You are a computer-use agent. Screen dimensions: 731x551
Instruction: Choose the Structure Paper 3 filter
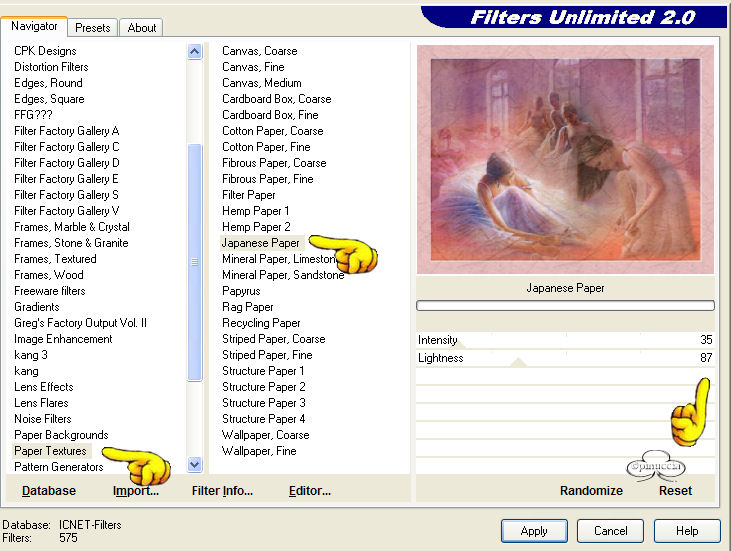pos(263,402)
